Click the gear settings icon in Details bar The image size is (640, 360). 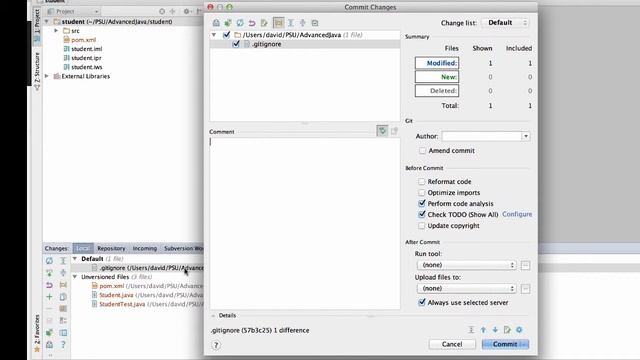tap(519, 330)
